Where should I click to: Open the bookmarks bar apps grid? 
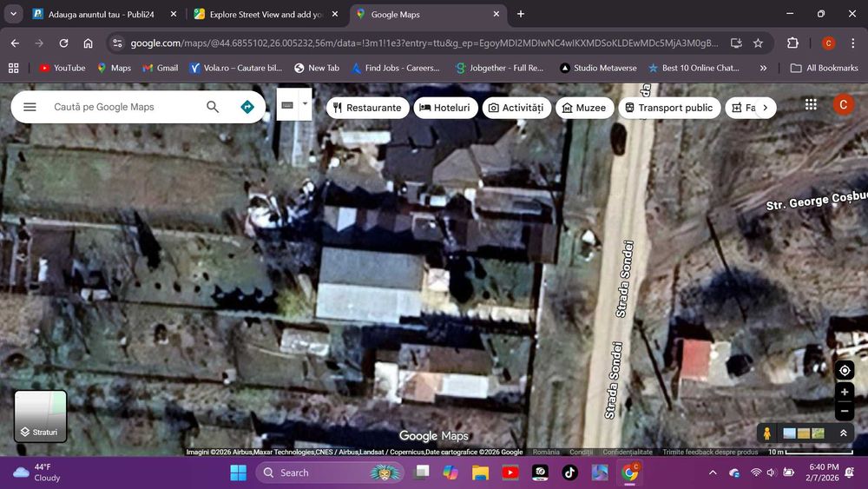pos(13,68)
